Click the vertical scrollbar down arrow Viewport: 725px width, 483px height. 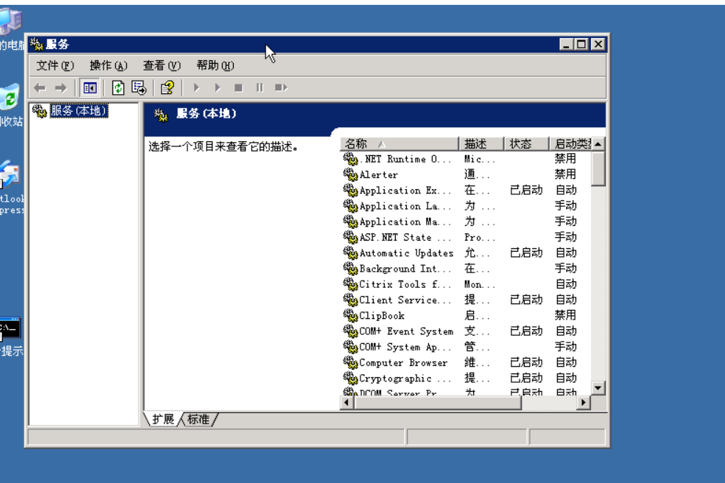pos(598,388)
